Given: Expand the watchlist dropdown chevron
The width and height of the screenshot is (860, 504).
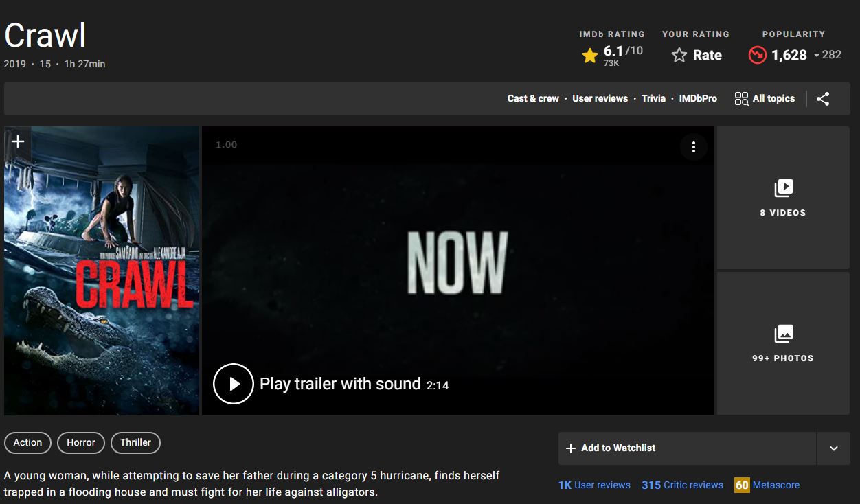Looking at the screenshot, I should point(834,448).
